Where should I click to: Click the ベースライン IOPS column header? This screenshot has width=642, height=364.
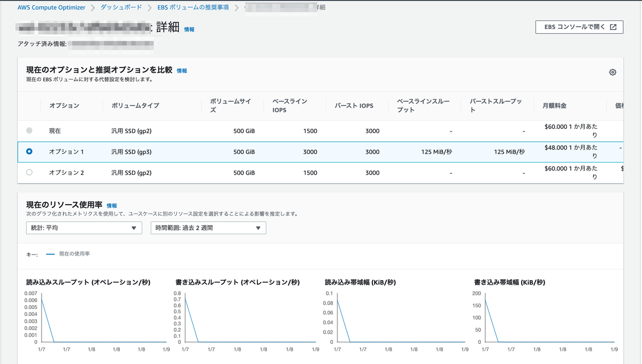point(290,106)
